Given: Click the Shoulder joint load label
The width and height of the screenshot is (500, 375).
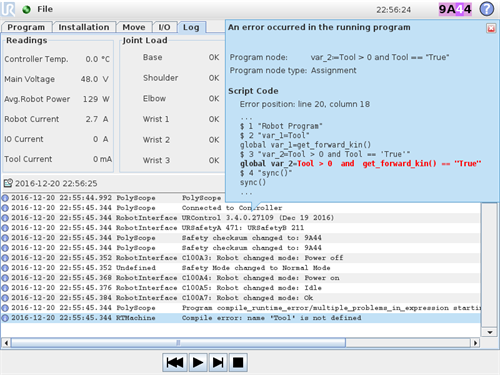Looking at the screenshot, I should pos(160,78).
